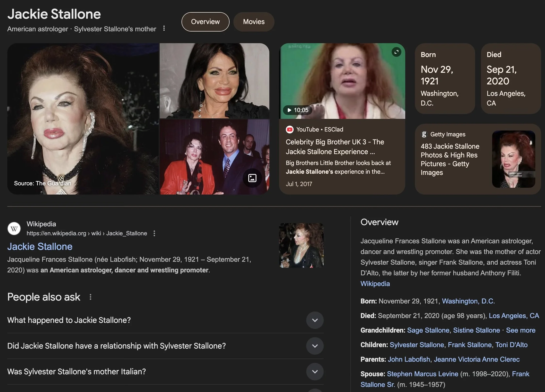This screenshot has height=392, width=545.
Task: Click the Getty Images photo thumbnail
Action: [x=513, y=159]
